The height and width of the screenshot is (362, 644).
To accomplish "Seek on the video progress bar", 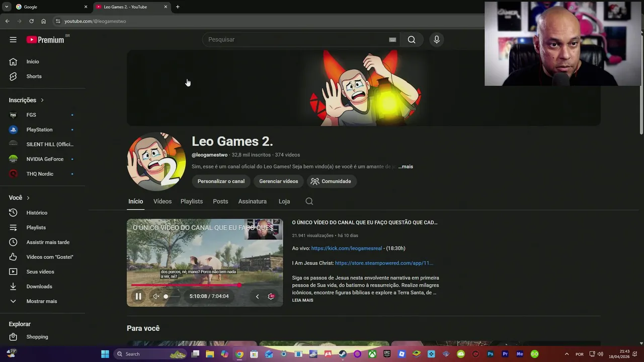I will 204,285.
